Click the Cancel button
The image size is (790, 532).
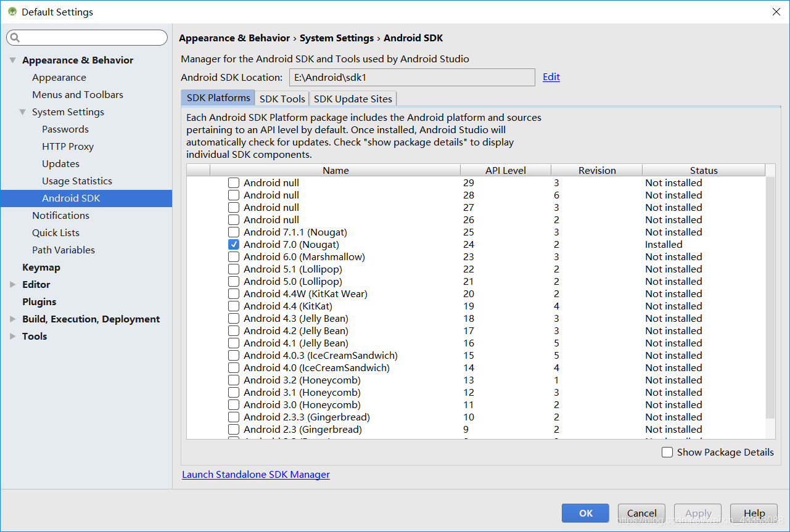tap(641, 513)
